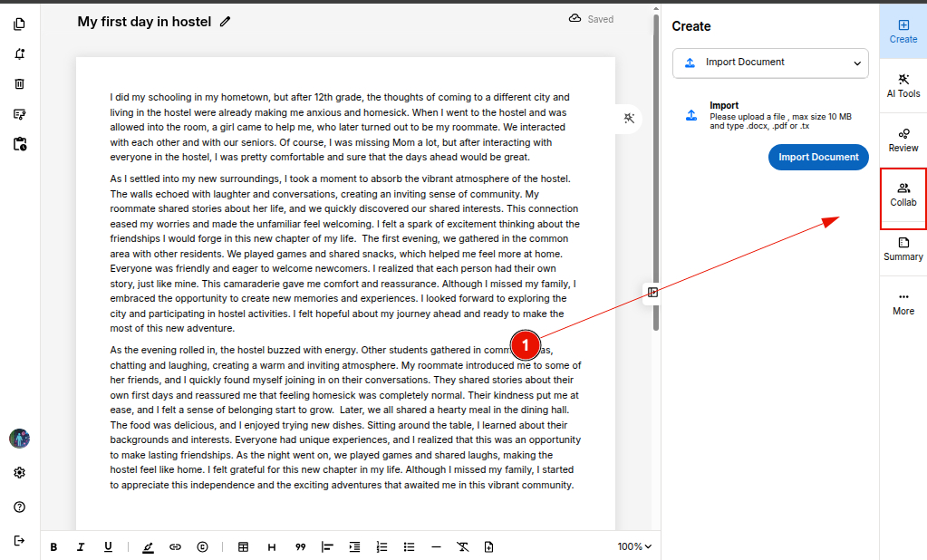Switch to the Collab tab

903,195
